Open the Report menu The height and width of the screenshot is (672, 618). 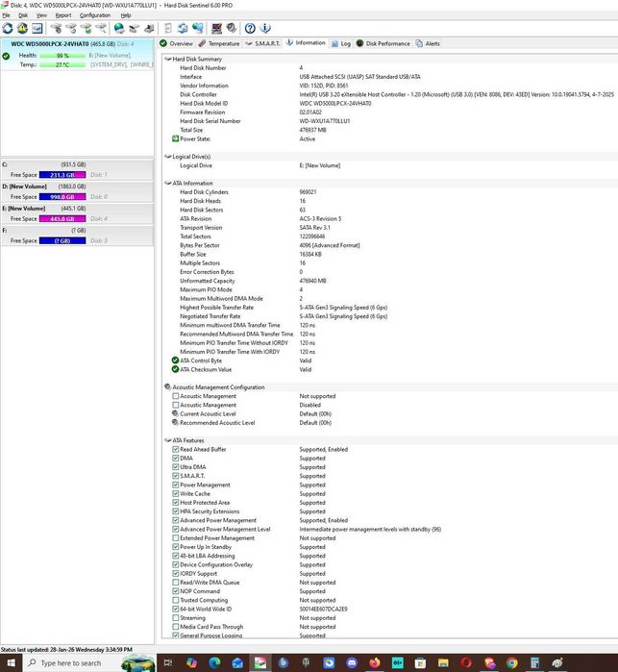(63, 15)
